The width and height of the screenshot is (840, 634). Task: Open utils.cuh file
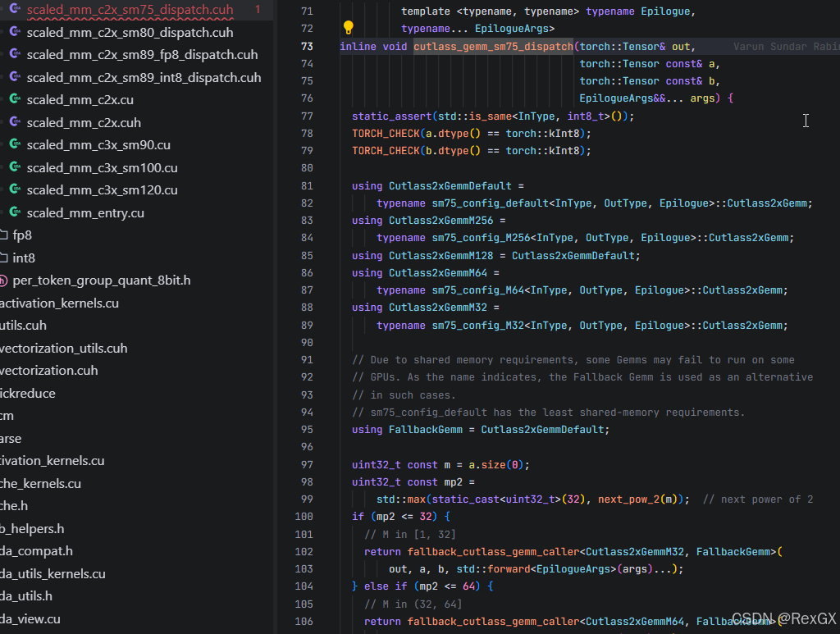pyautogui.click(x=23, y=326)
